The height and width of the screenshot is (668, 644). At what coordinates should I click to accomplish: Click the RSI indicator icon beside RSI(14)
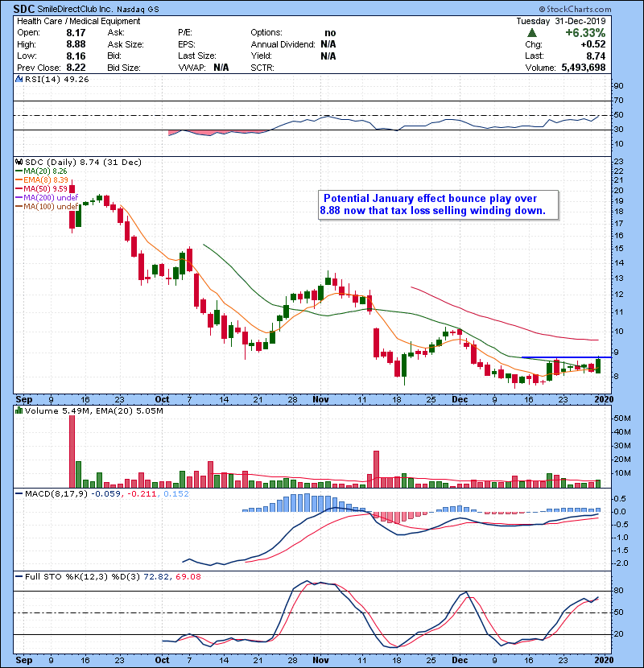pos(19,79)
